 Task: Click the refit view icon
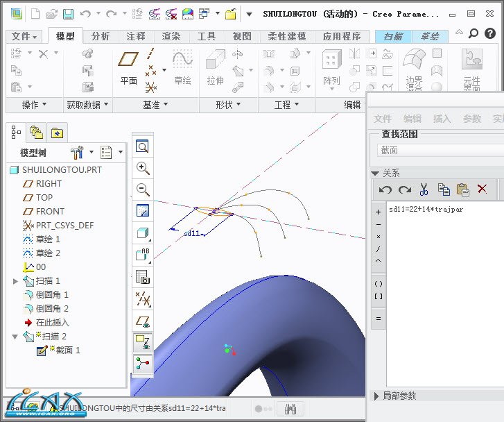[x=143, y=146]
